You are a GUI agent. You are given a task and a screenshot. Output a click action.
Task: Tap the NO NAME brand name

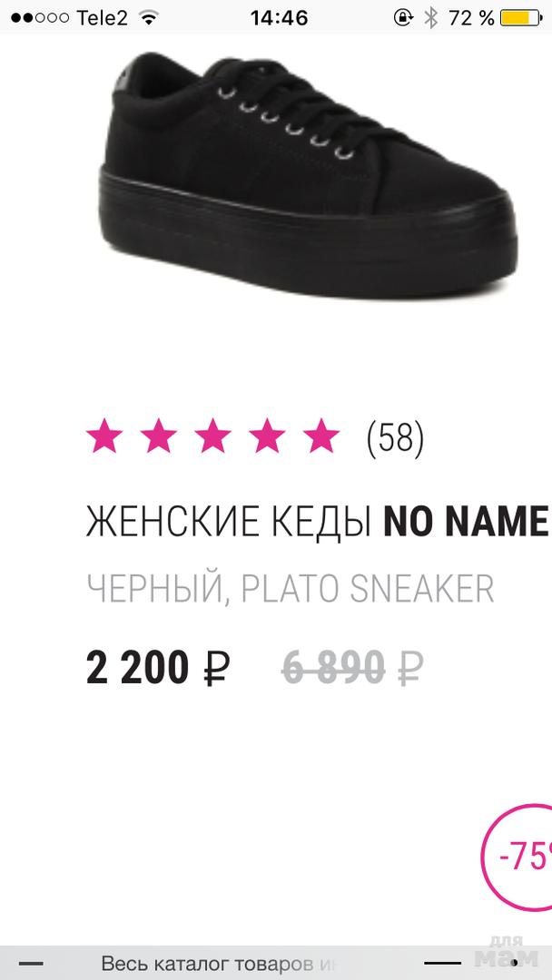(x=466, y=522)
